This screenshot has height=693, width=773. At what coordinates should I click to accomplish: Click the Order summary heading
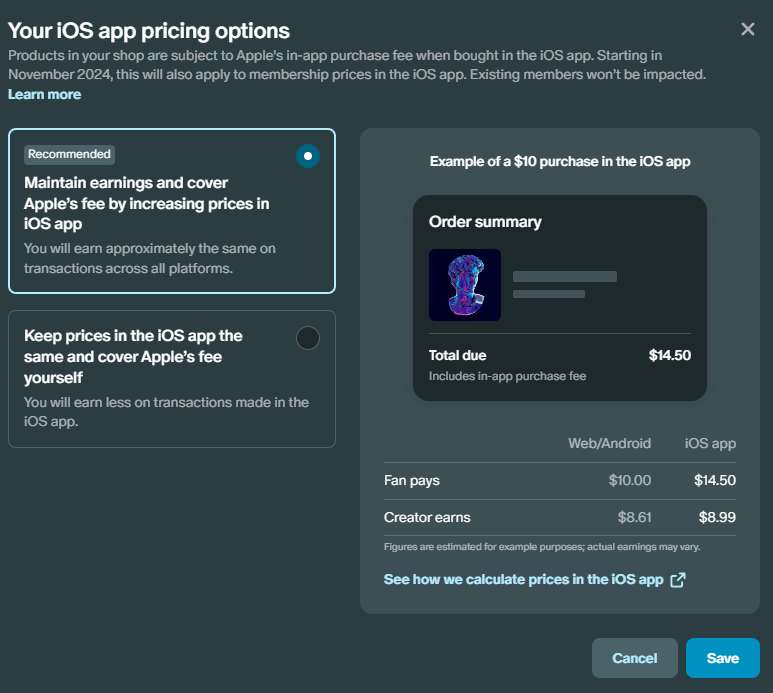pos(485,222)
